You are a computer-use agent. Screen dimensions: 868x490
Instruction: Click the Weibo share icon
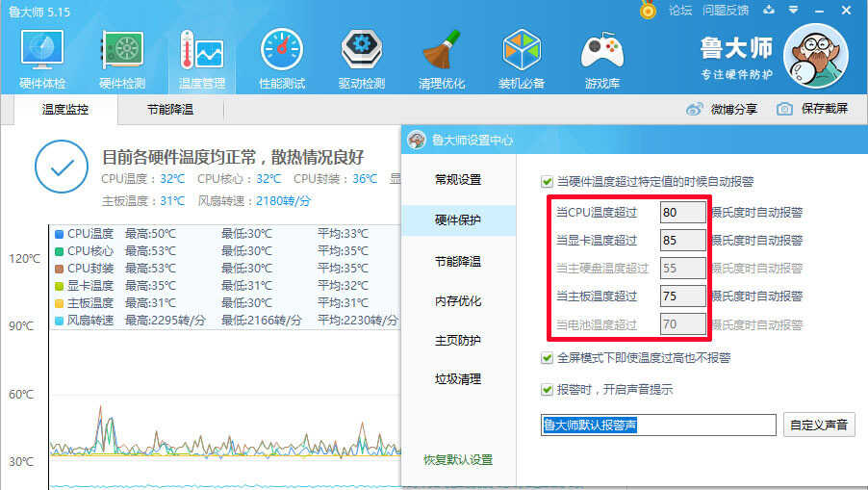694,109
